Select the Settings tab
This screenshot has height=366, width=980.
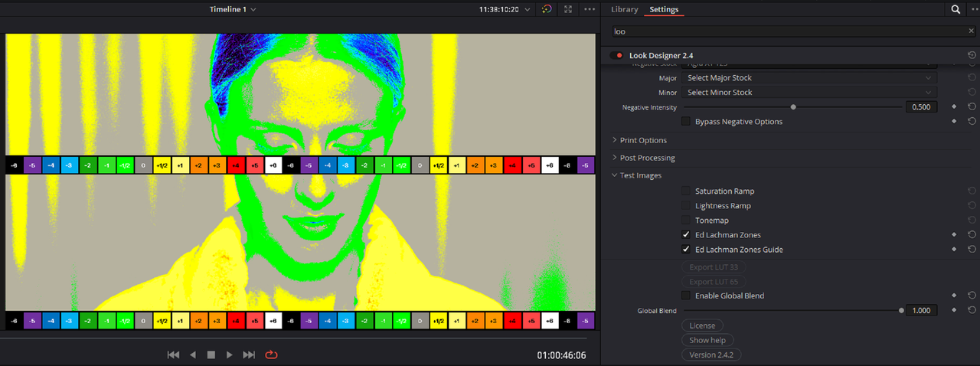(x=664, y=9)
